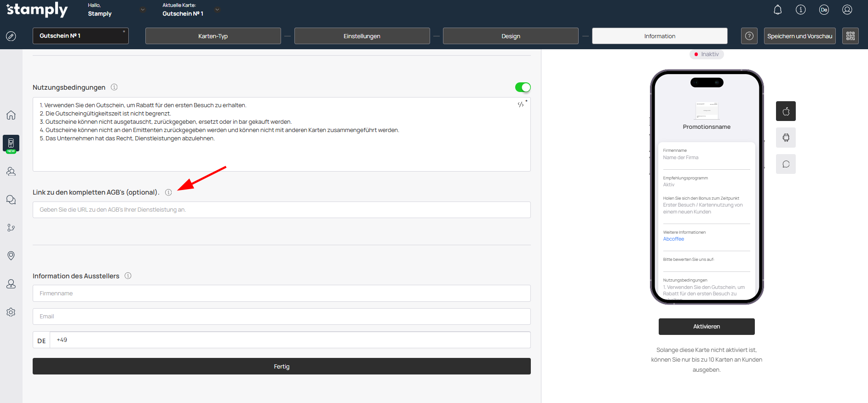
Task: Click the AGB's URL input field
Action: [282, 210]
